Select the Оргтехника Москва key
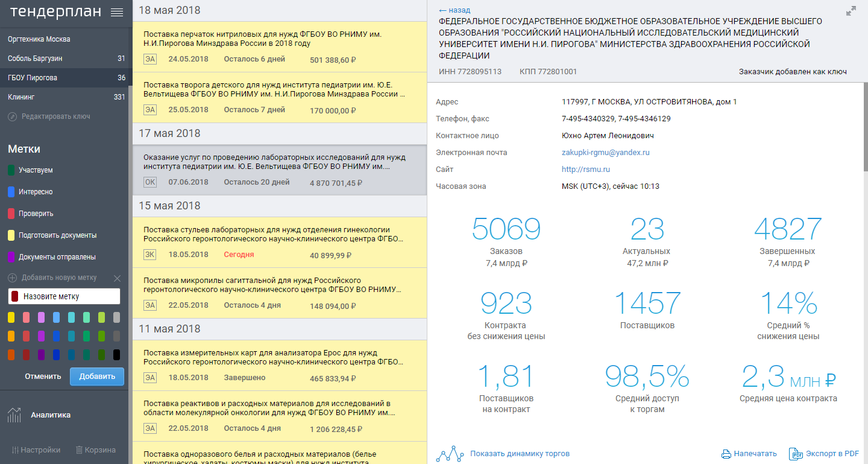Viewport: 868px width, 464px height. coord(64,39)
